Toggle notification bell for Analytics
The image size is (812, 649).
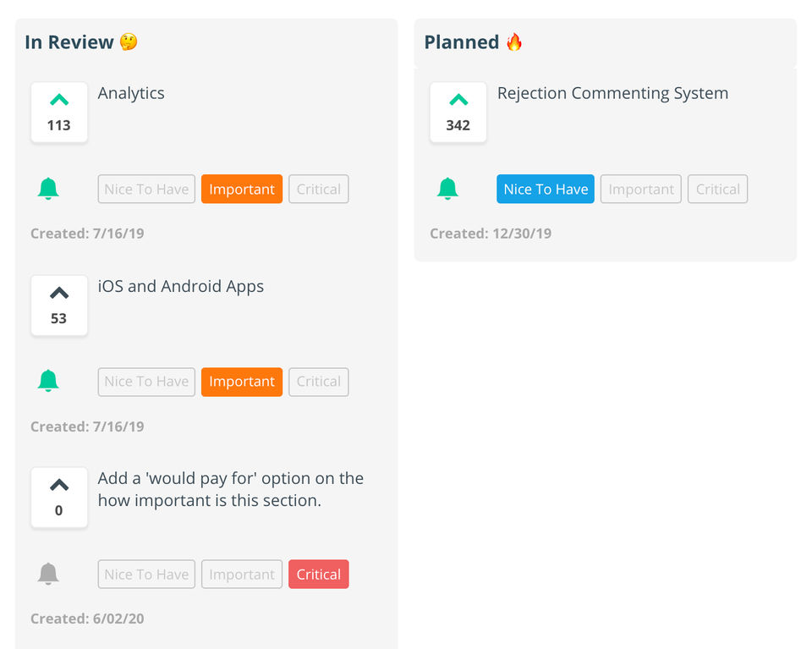pyautogui.click(x=48, y=189)
